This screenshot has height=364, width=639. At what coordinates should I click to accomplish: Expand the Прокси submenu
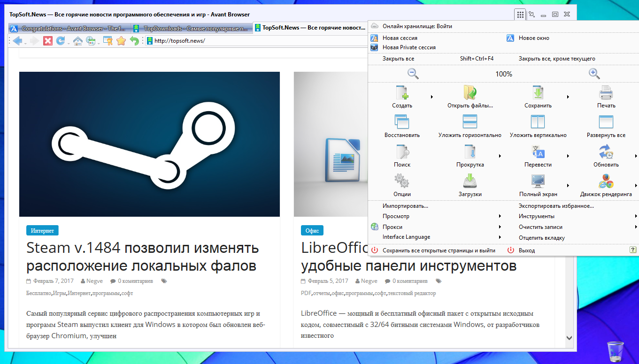click(x=500, y=227)
